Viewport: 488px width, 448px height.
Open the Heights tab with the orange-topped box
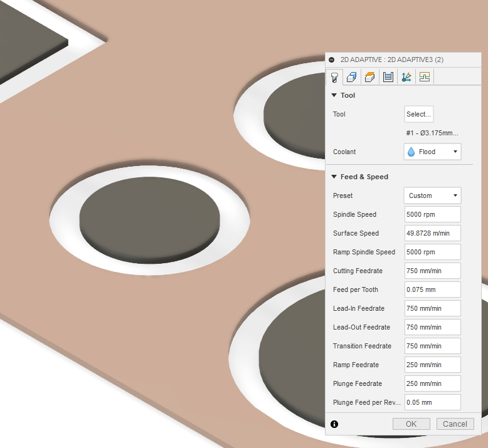(370, 77)
